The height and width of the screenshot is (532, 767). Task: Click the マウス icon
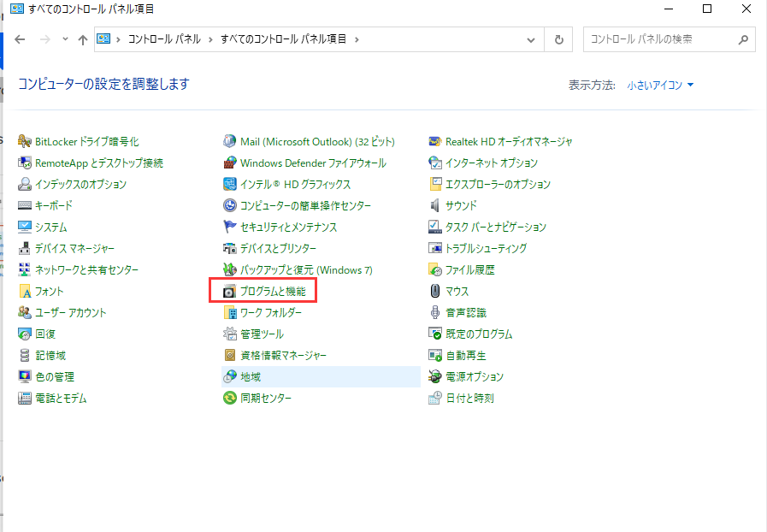coord(435,291)
